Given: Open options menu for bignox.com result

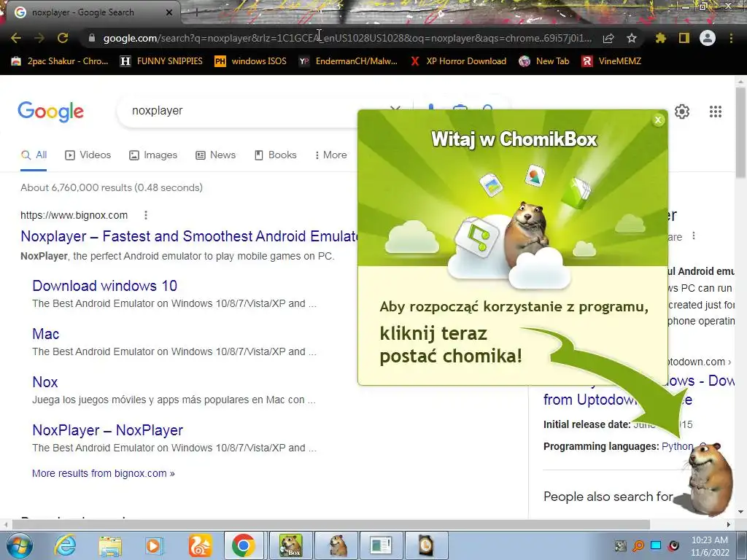Looking at the screenshot, I should pos(146,215).
